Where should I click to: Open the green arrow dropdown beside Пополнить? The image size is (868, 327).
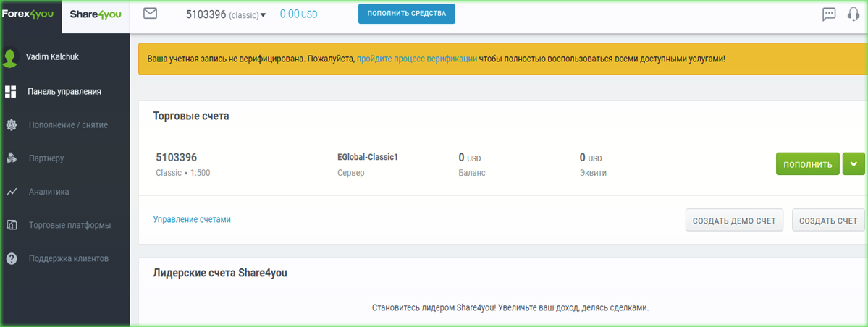tap(854, 164)
